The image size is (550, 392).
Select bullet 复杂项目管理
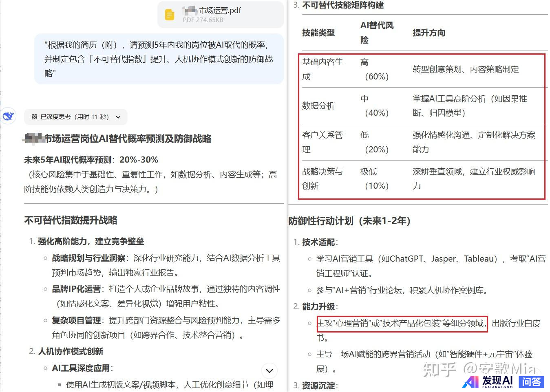pos(76,320)
